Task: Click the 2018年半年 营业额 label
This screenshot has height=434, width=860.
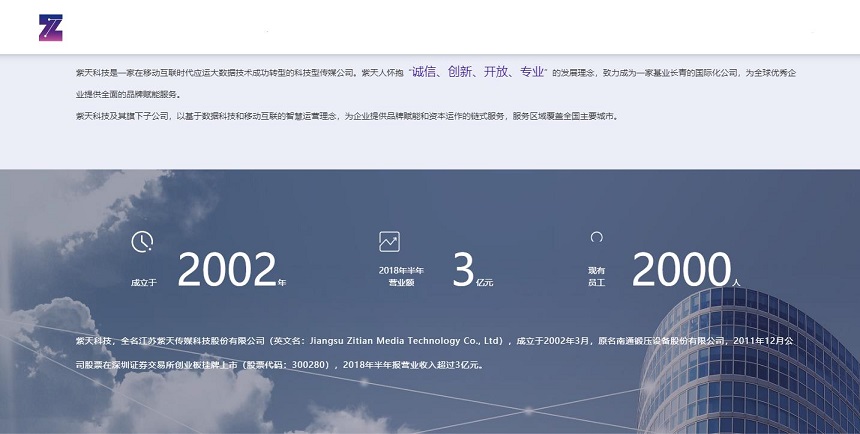Action: (x=401, y=277)
